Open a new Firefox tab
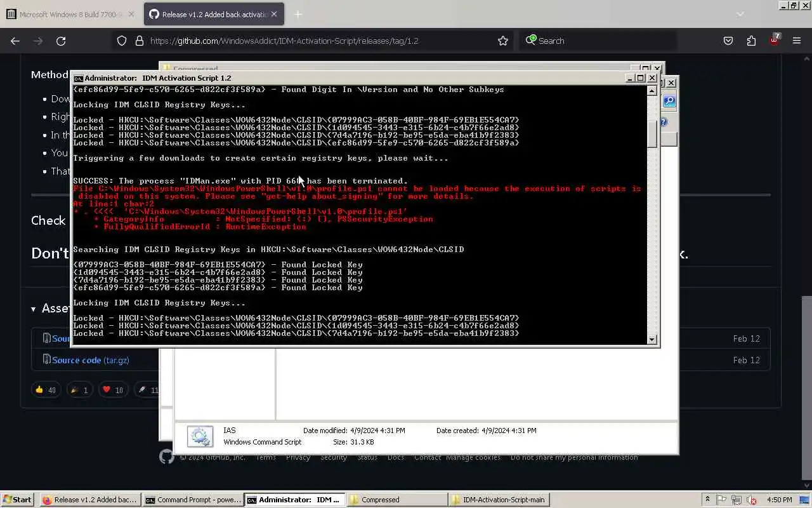 coord(298,14)
